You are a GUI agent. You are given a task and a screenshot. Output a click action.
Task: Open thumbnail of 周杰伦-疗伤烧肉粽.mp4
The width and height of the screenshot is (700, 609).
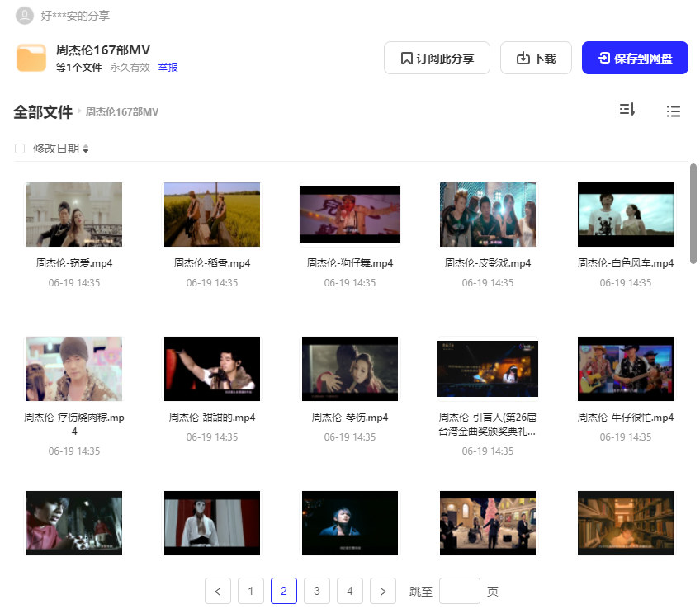pos(74,369)
